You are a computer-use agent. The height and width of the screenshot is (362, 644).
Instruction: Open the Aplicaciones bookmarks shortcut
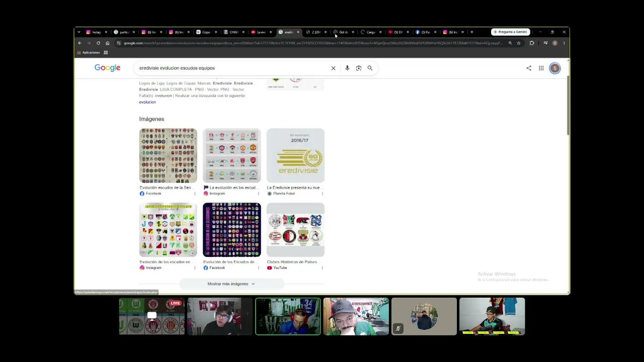pyautogui.click(x=89, y=53)
